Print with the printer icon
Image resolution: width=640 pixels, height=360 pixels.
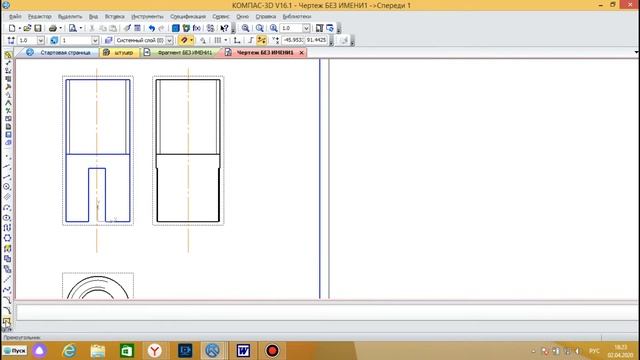pos(52,28)
